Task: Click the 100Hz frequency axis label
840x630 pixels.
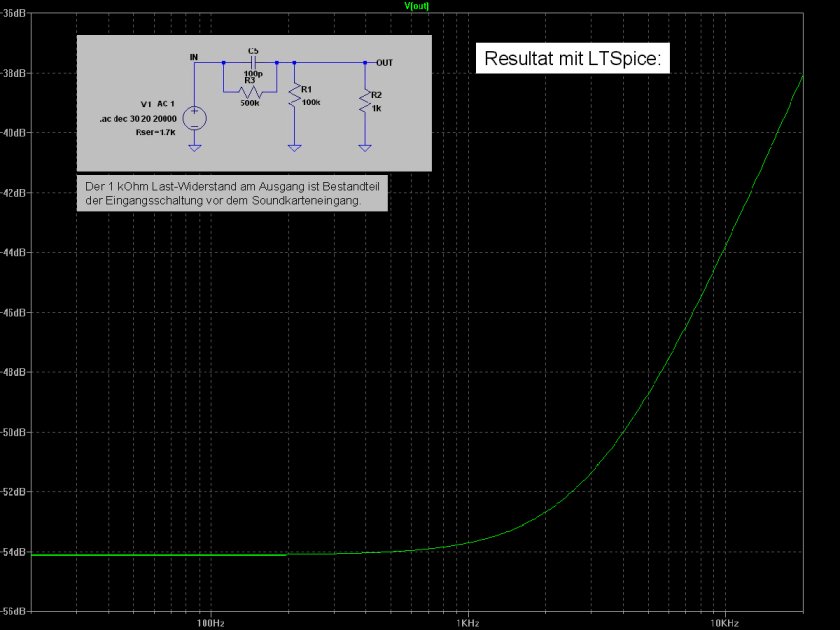Action: click(x=211, y=622)
